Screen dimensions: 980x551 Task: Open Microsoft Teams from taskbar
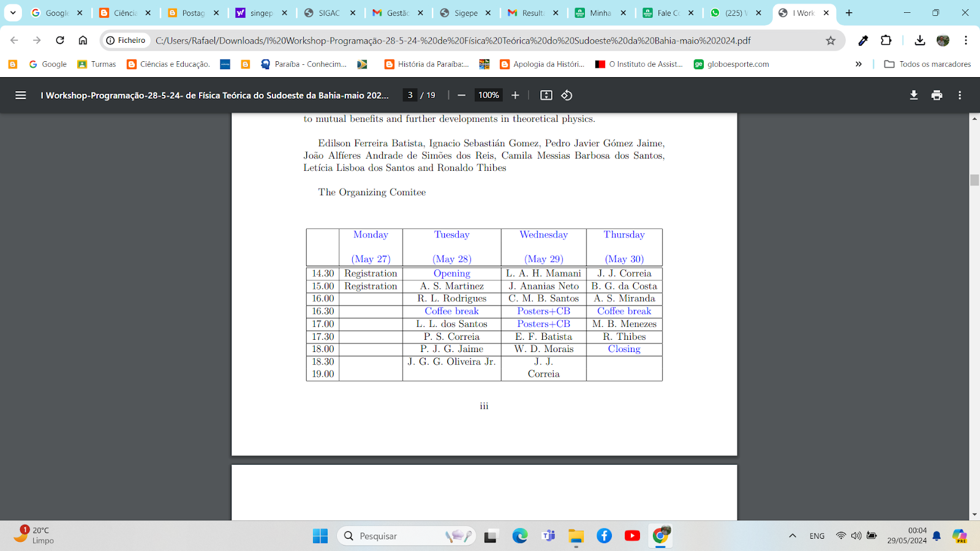click(x=548, y=536)
